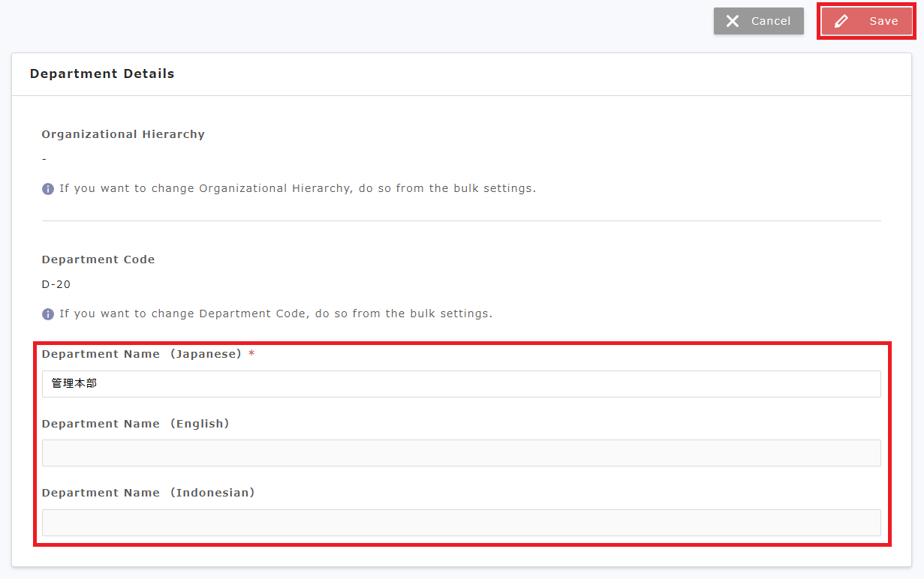
Task: Click the Cancel button
Action: click(758, 21)
